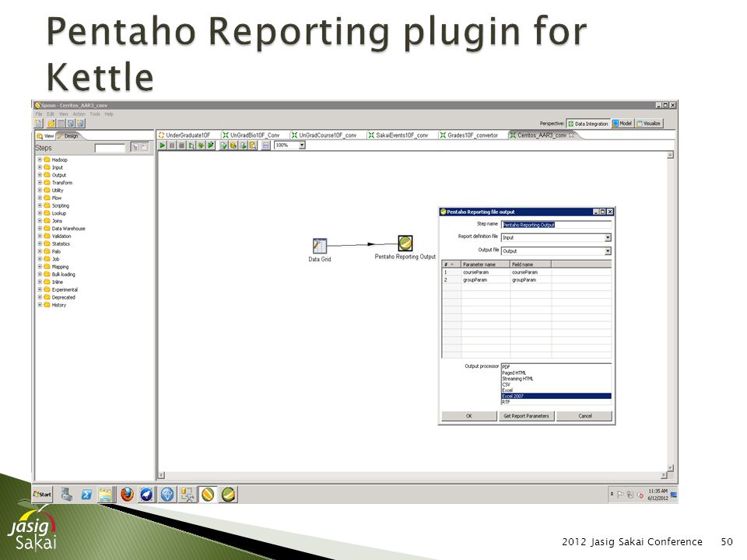The height and width of the screenshot is (560, 747).
Task: Click the Data Integration perspective button
Action: tap(588, 124)
